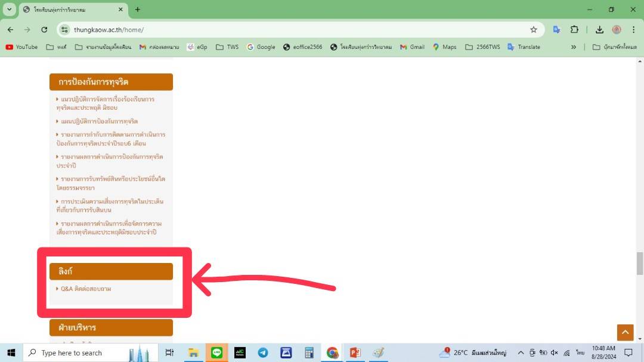Click the browser reload page icon
The width and height of the screenshot is (644, 362).
pyautogui.click(x=44, y=29)
